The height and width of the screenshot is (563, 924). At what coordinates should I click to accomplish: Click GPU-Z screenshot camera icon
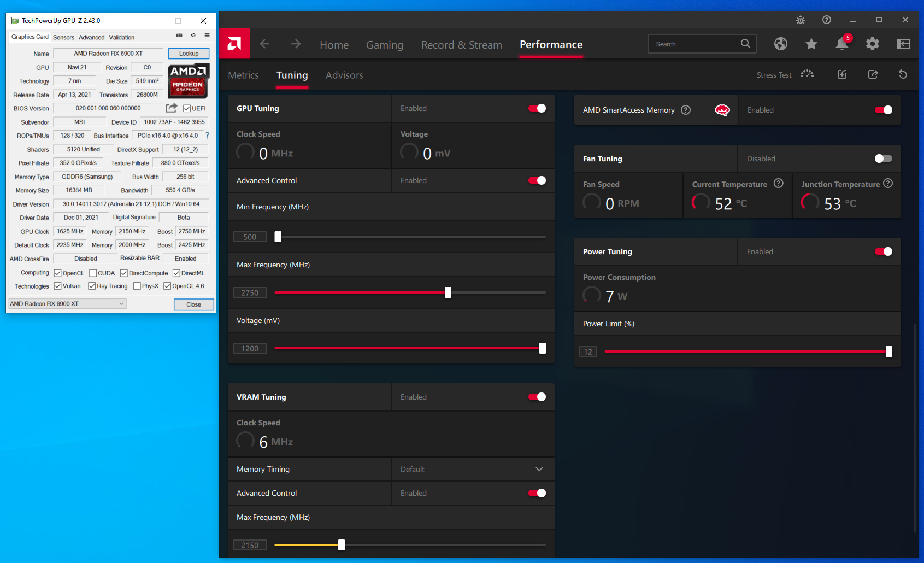click(179, 35)
